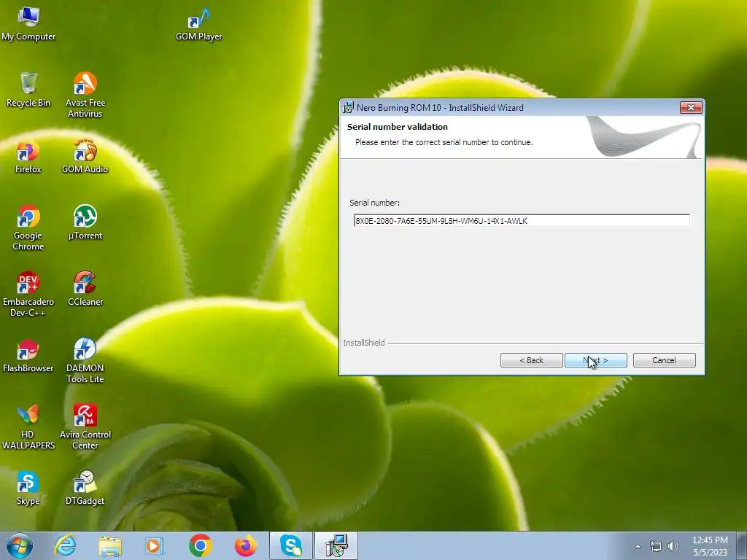Show hidden system tray icons
Viewport: 747px width, 560px height.
[x=638, y=546]
